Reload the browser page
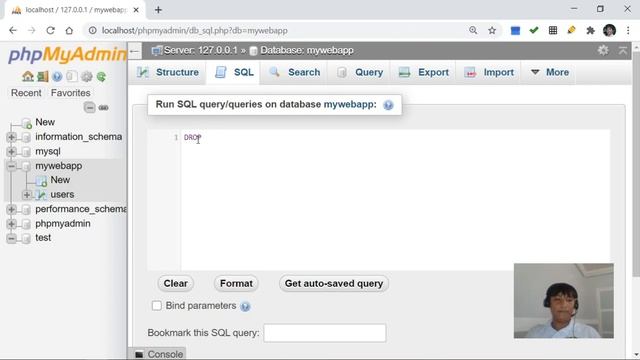Screen dimensions: 640x360 pos(50,30)
